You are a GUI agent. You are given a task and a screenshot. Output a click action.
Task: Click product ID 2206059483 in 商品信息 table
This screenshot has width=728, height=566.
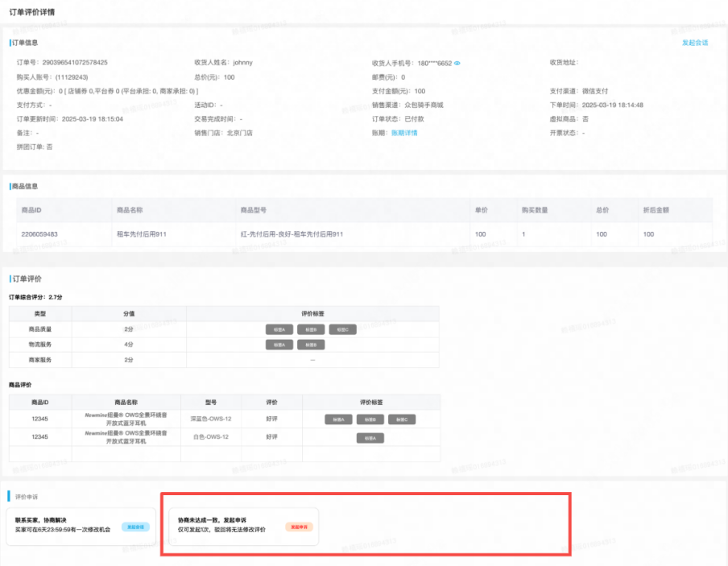[43, 234]
